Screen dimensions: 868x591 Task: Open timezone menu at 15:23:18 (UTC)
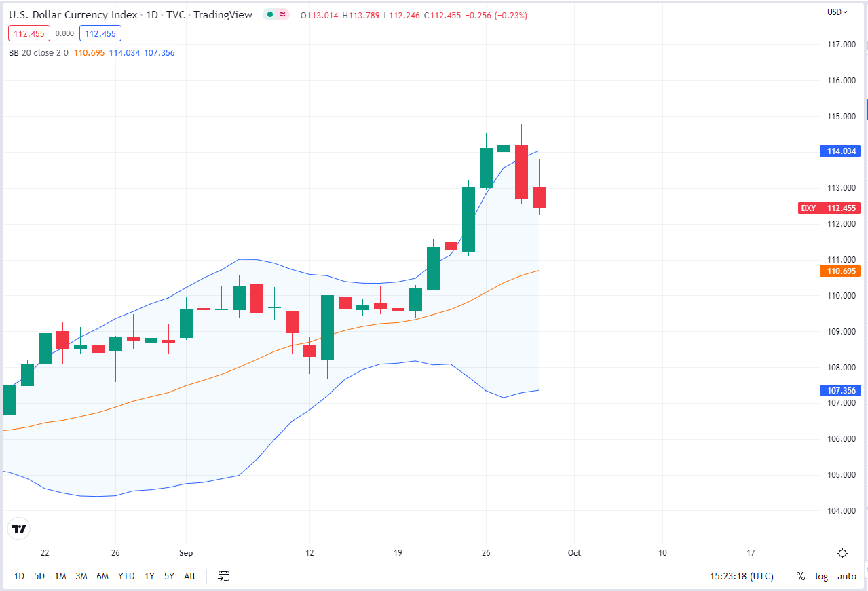click(x=742, y=576)
